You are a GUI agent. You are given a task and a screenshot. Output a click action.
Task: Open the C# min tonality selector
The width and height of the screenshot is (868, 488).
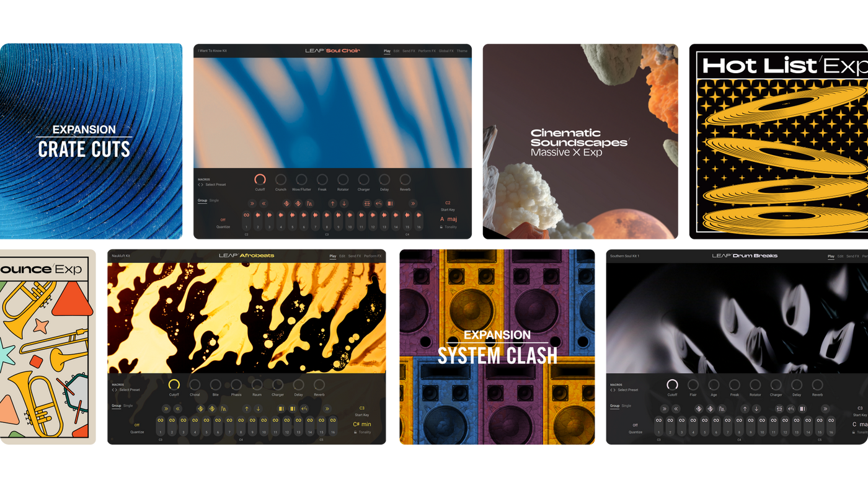click(x=362, y=424)
